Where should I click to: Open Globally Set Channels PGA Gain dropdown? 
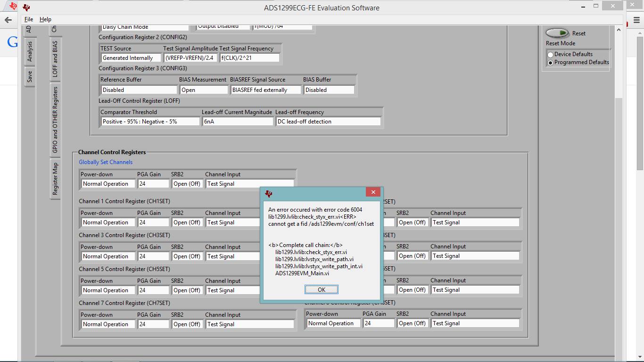[x=153, y=184]
